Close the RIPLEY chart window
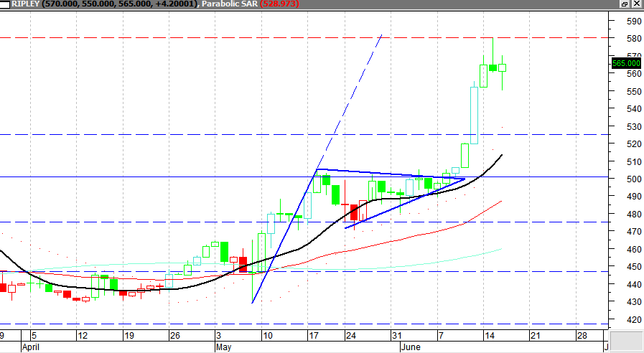The width and height of the screenshot is (644, 353). [636, 4]
